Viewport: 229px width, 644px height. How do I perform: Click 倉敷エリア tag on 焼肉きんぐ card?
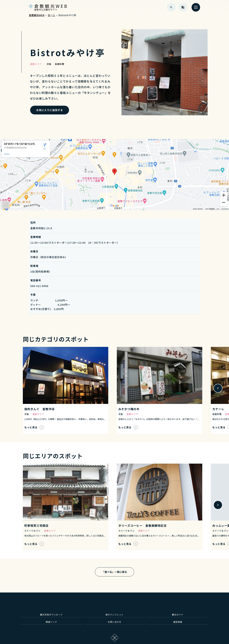tap(38, 414)
